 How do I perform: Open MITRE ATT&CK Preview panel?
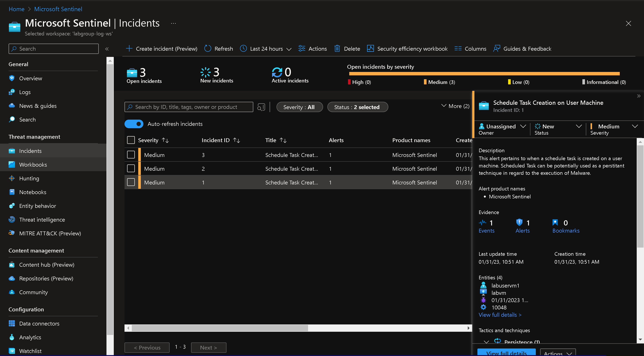(50, 233)
